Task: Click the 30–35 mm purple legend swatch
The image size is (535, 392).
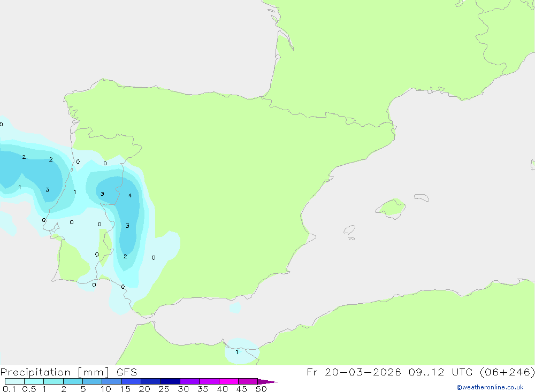Action: tap(189, 381)
